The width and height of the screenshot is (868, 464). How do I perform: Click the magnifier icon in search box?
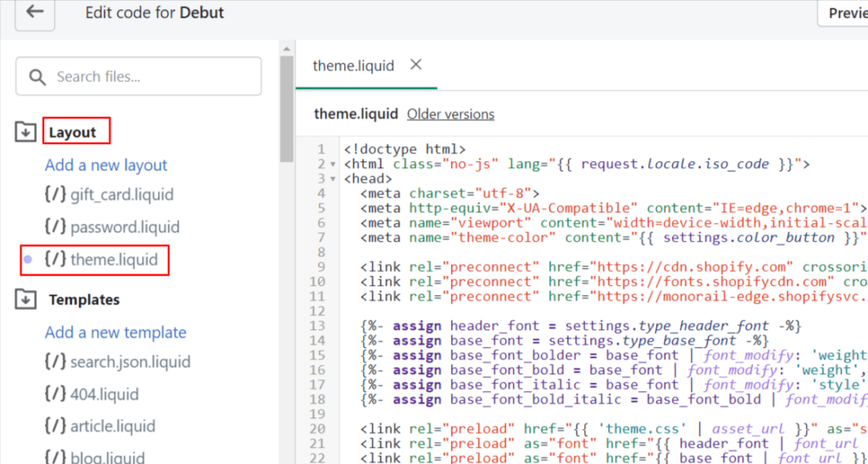(37, 77)
